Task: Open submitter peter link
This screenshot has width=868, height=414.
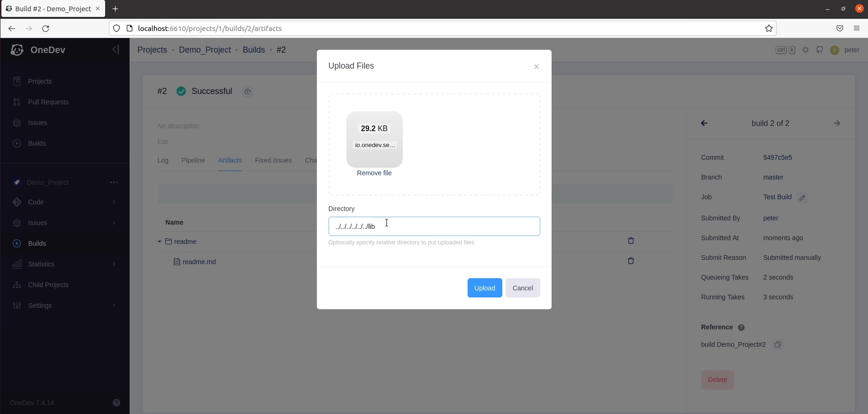Action: (771, 218)
